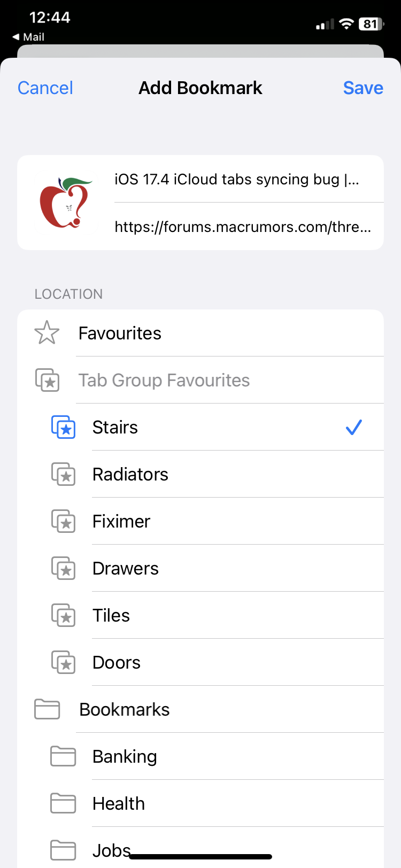Select the Tab Group Favourites row
The height and width of the screenshot is (868, 401).
pos(200,380)
